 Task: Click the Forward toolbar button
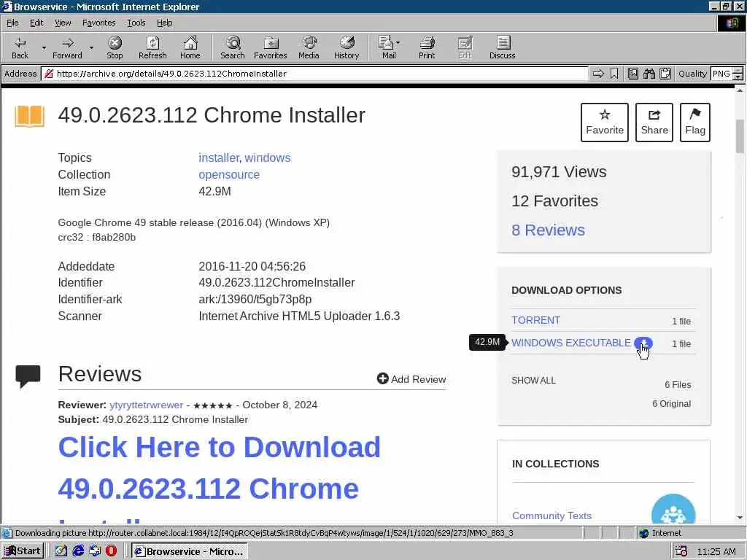67,47
